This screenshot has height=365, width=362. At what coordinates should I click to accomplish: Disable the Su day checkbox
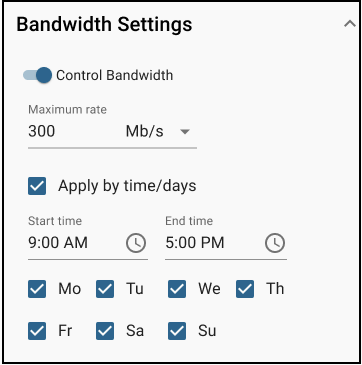(177, 331)
